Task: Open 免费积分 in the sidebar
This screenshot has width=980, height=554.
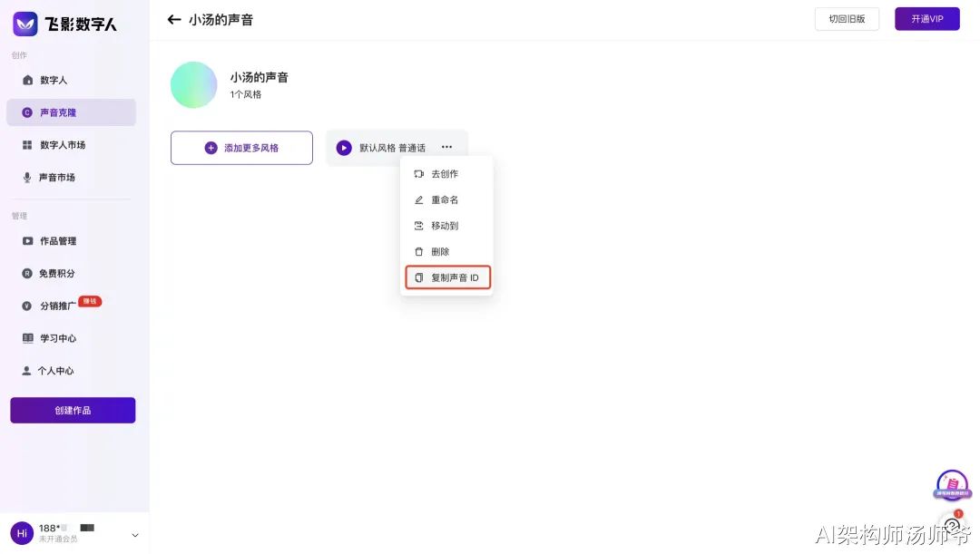Action: pos(56,273)
